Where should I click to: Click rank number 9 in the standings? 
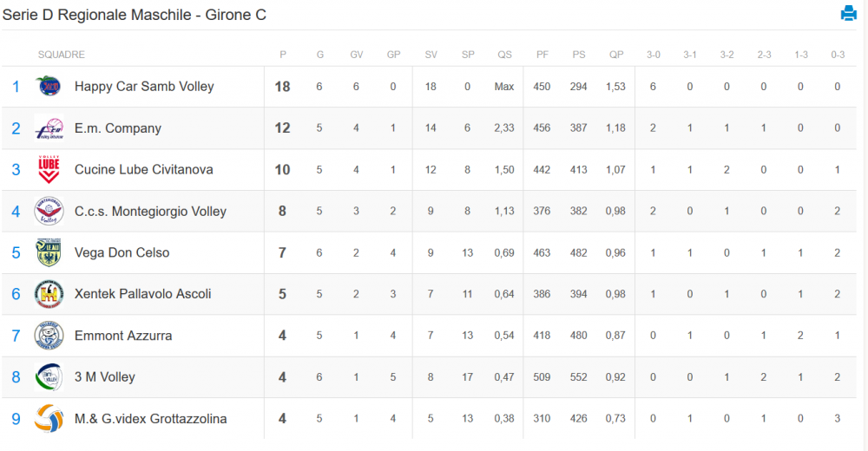click(x=16, y=419)
